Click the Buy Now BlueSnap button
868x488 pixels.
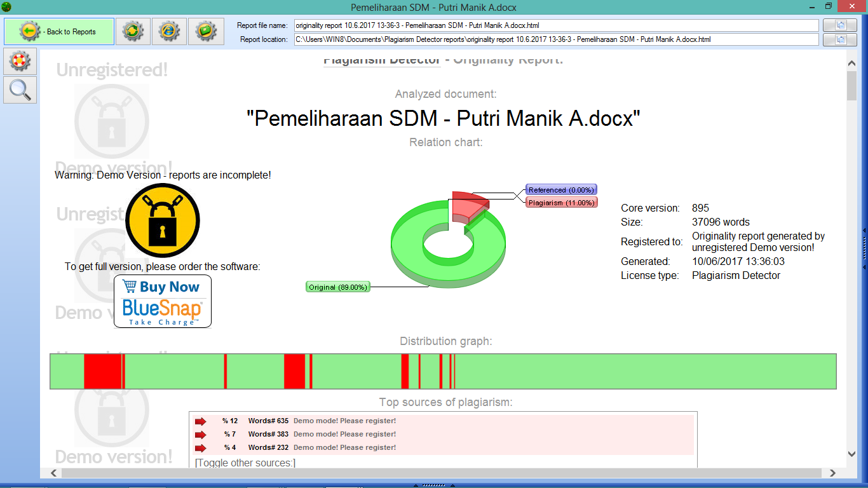[x=163, y=302]
